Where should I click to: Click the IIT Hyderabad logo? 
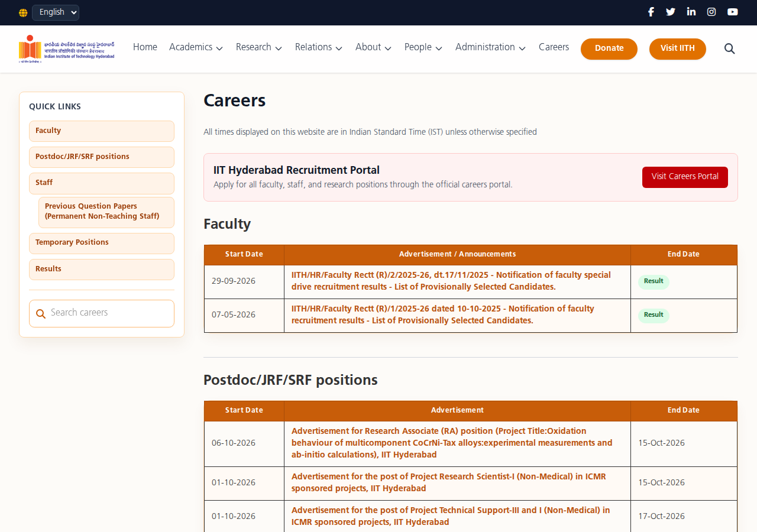[66, 49]
